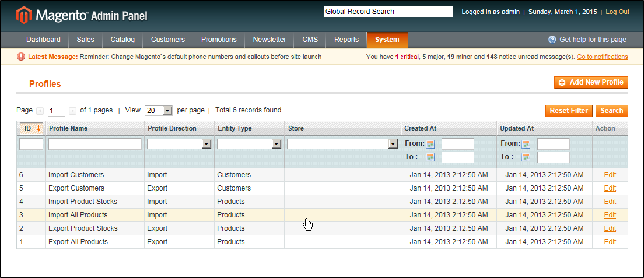Sort by the ID column header
The height and width of the screenshot is (278, 644).
[32, 129]
